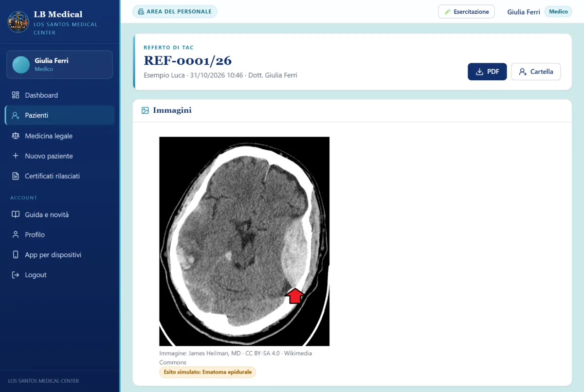This screenshot has height=392, width=584.
Task: Click the Medicina legale scales icon
Action: pos(16,136)
